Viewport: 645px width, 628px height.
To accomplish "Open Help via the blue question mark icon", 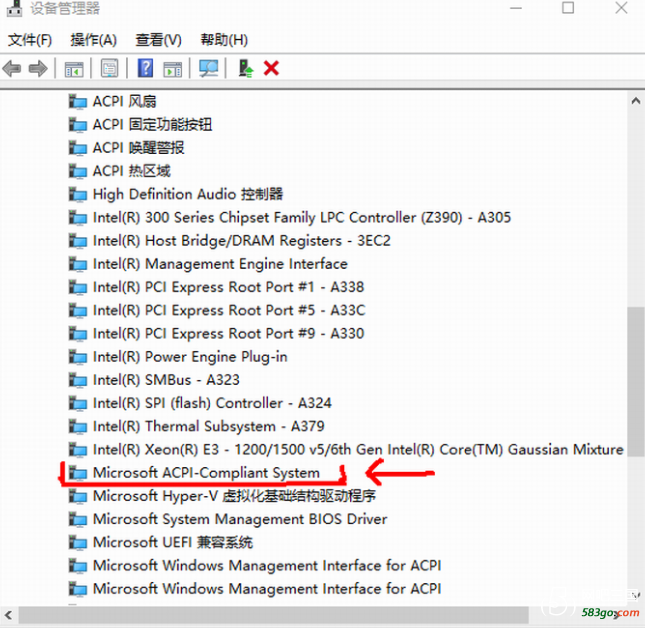I will (x=145, y=68).
